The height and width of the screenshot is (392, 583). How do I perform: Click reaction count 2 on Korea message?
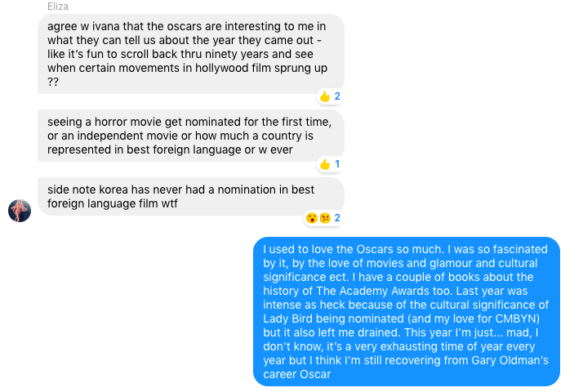click(x=336, y=218)
